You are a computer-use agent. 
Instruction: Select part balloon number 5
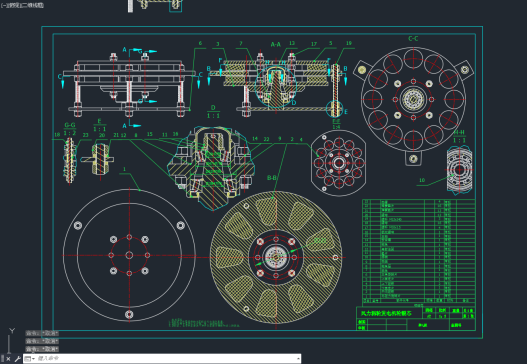[330, 43]
